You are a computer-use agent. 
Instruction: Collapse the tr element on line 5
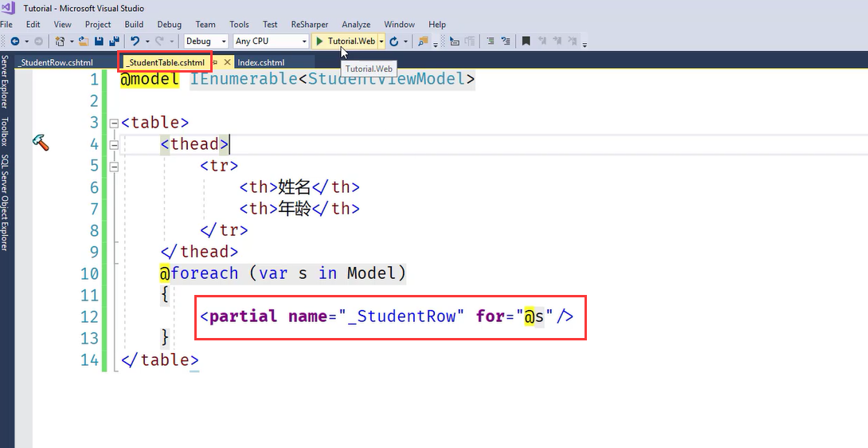pyautogui.click(x=114, y=167)
